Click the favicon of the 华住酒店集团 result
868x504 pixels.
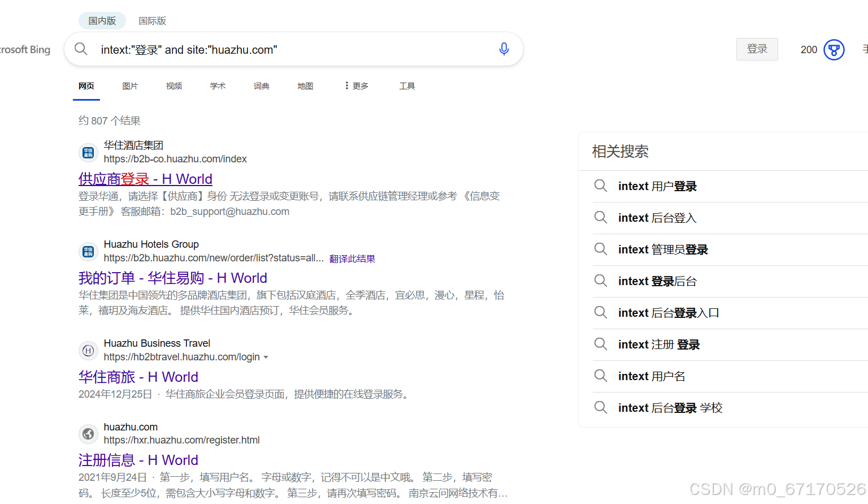click(x=88, y=152)
